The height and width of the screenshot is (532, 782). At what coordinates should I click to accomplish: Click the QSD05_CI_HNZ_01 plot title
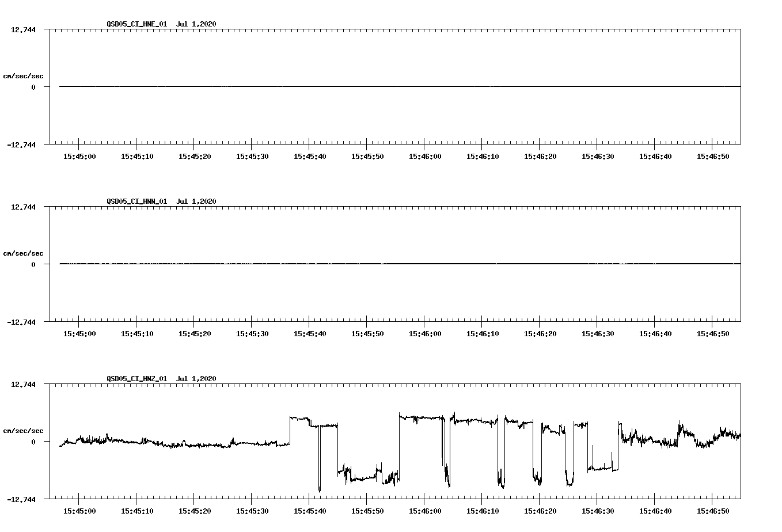161,379
